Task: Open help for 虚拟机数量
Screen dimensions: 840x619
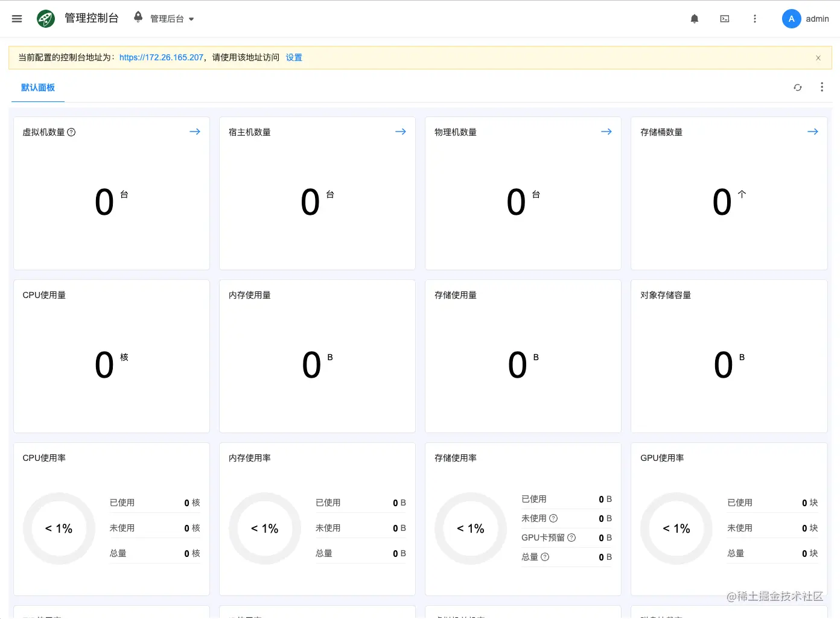Action: (x=71, y=132)
